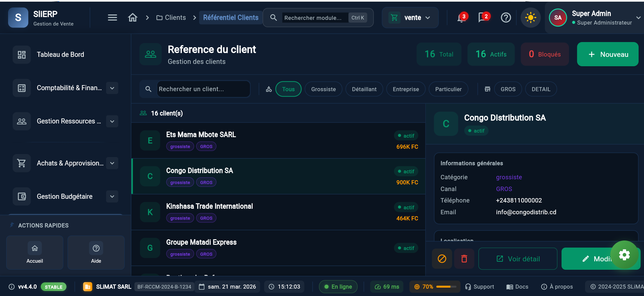Delete client with red trash icon
The width and height of the screenshot is (644, 296).
464,259
